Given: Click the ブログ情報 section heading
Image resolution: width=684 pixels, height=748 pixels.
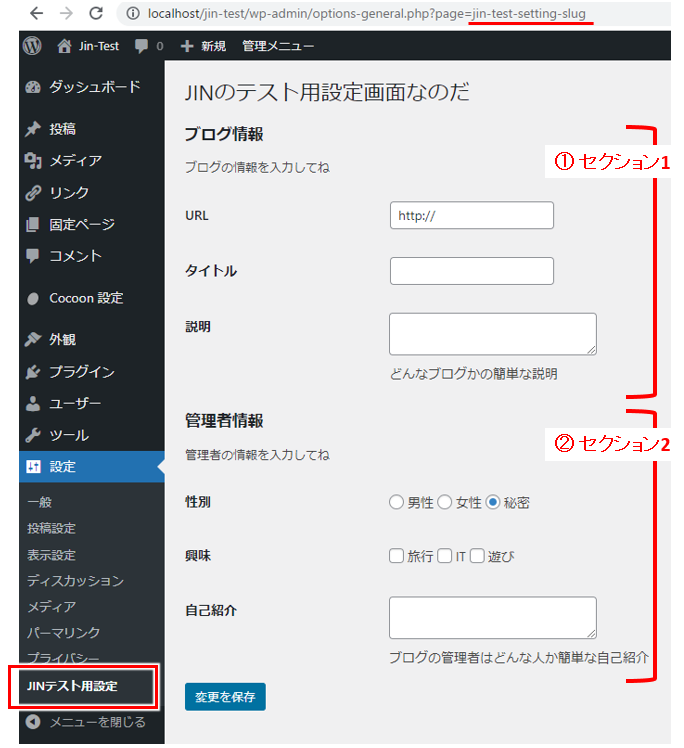Looking at the screenshot, I should [x=224, y=134].
